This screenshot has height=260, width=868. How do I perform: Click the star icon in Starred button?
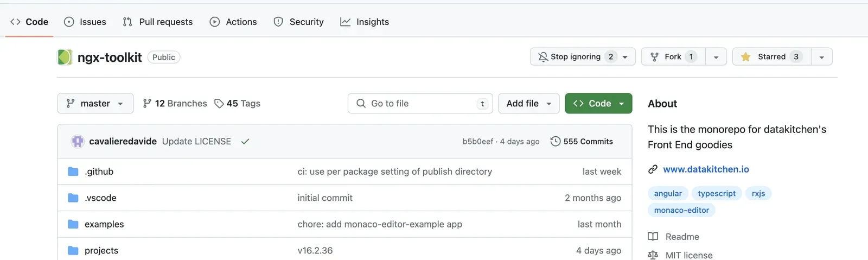(x=746, y=56)
